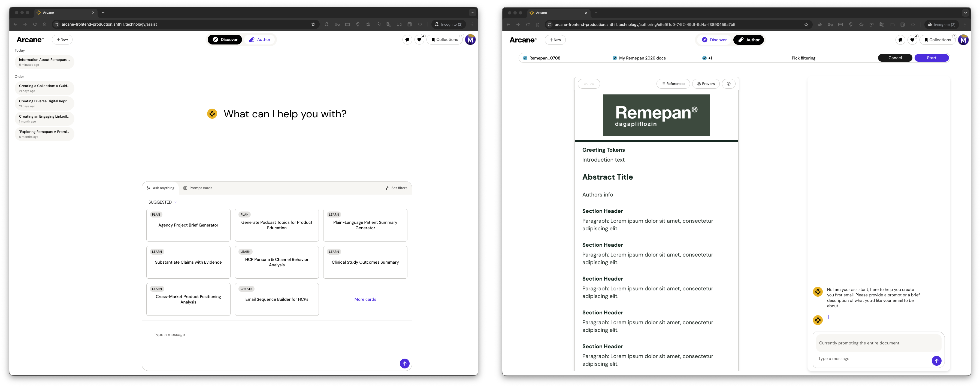Click purple send arrow in left message box
Viewport: 980px width, 387px height.
[404, 363]
